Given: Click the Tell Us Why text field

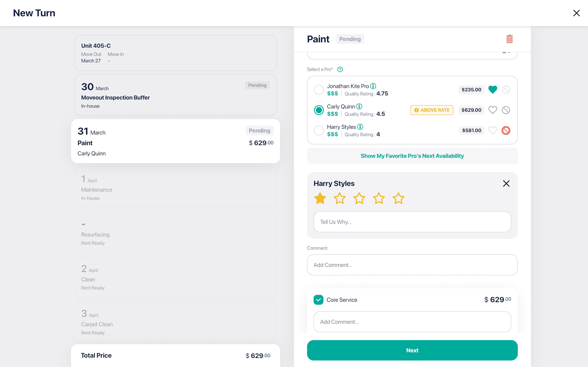Looking at the screenshot, I should 412,222.
